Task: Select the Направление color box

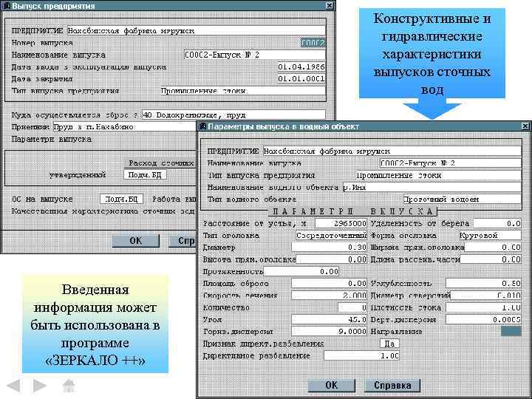Action: click(511, 332)
